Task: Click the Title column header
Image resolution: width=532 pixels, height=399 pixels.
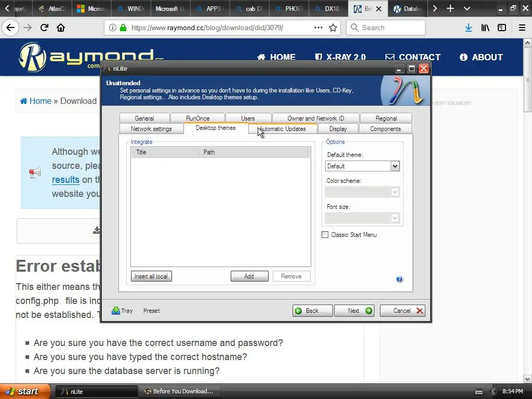Action: pyautogui.click(x=165, y=152)
